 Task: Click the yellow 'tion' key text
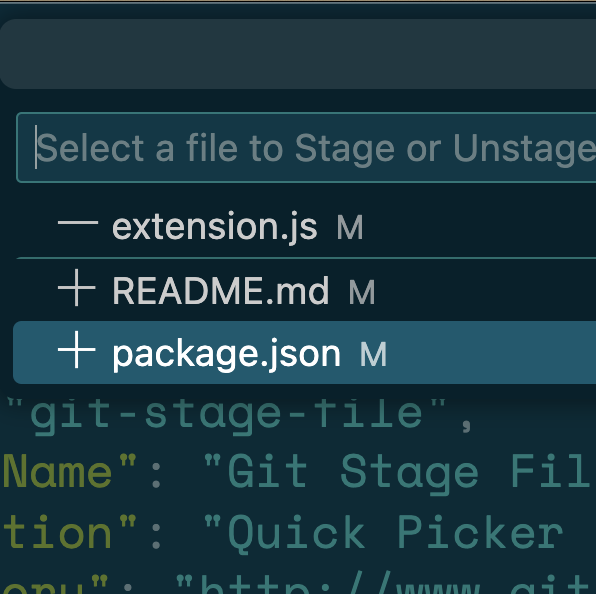click(x=57, y=532)
